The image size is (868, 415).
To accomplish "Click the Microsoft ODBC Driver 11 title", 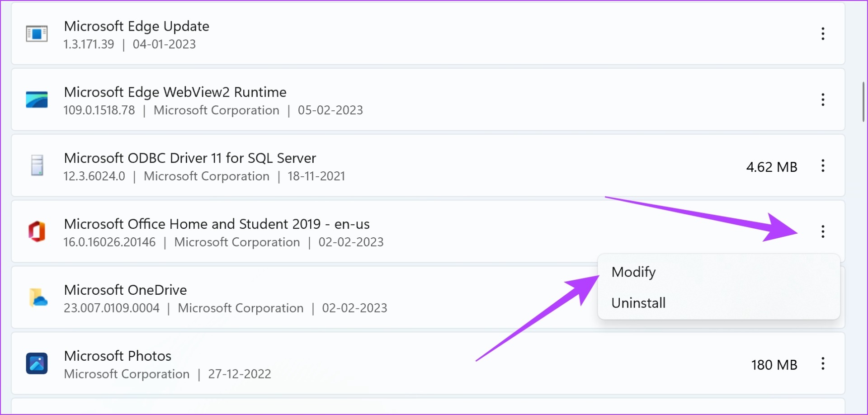I will [x=190, y=158].
